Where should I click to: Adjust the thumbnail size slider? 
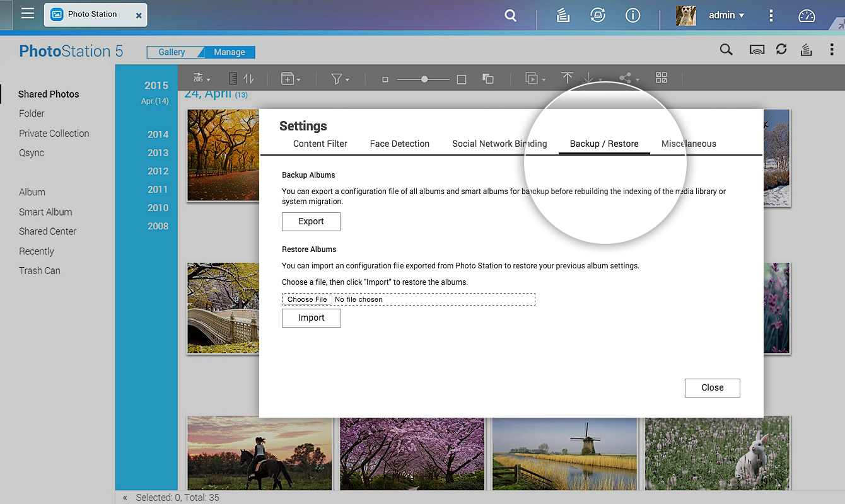point(424,79)
